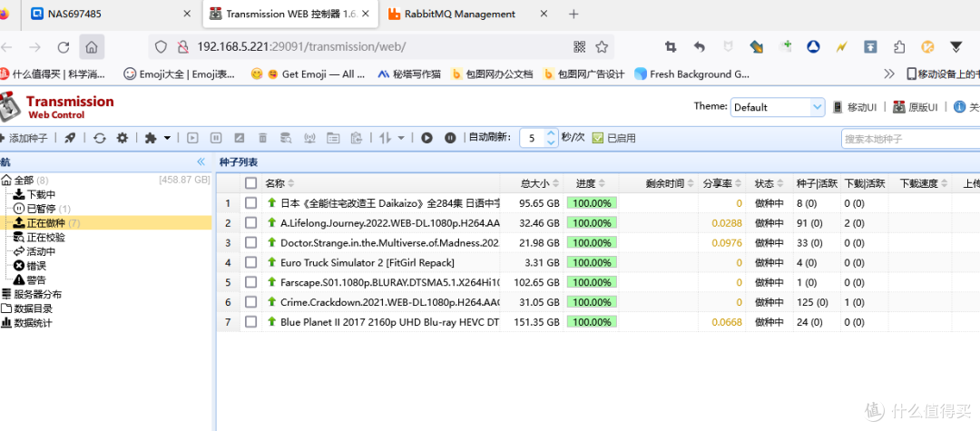
Task: Click the antenna tracker announce icon
Action: pos(309,138)
